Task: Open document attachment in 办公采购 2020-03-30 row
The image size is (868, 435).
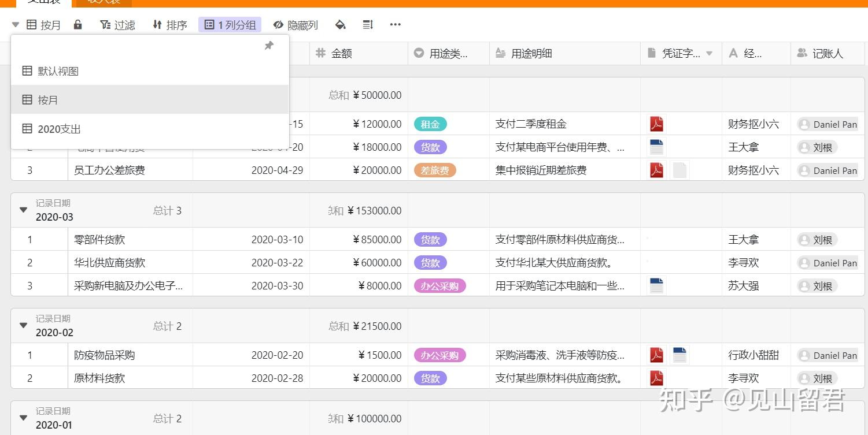Action: point(656,285)
